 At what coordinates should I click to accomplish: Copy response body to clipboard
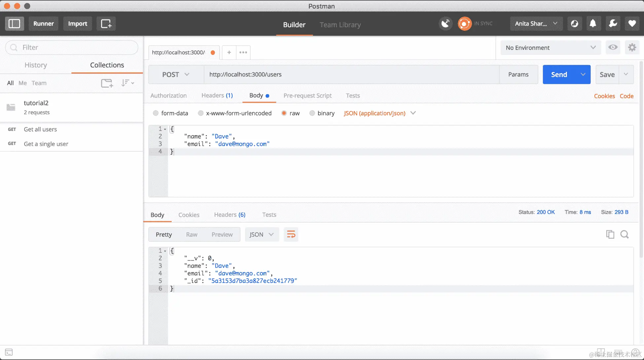[x=610, y=234]
